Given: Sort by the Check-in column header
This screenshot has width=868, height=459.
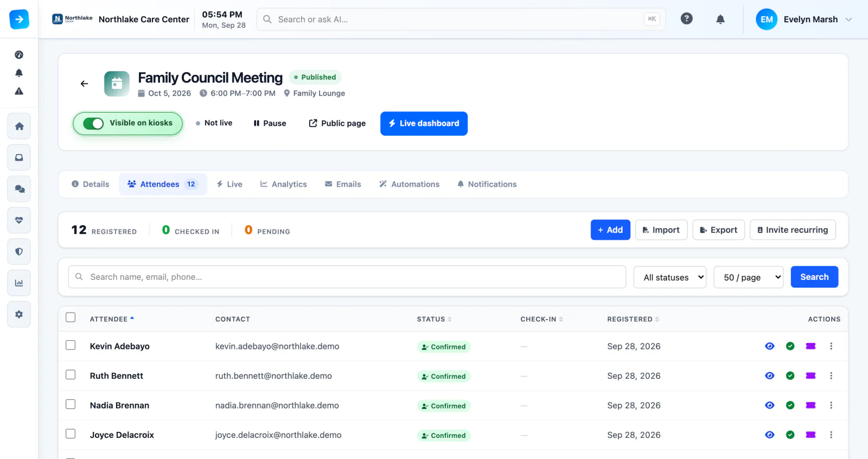Looking at the screenshot, I should (x=541, y=319).
